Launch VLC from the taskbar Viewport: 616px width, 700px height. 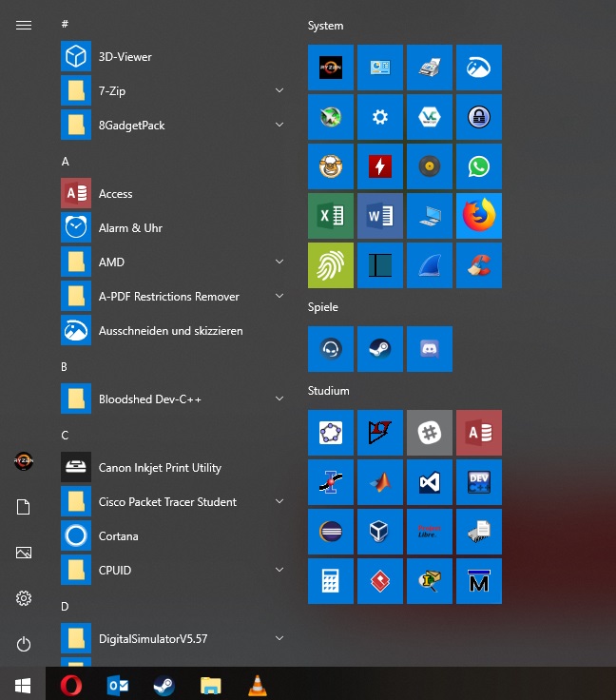click(258, 686)
